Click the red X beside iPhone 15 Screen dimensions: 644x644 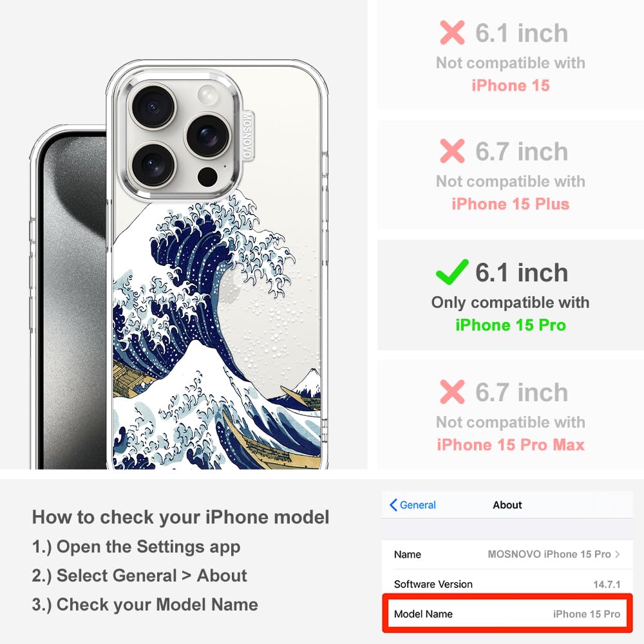click(x=452, y=32)
